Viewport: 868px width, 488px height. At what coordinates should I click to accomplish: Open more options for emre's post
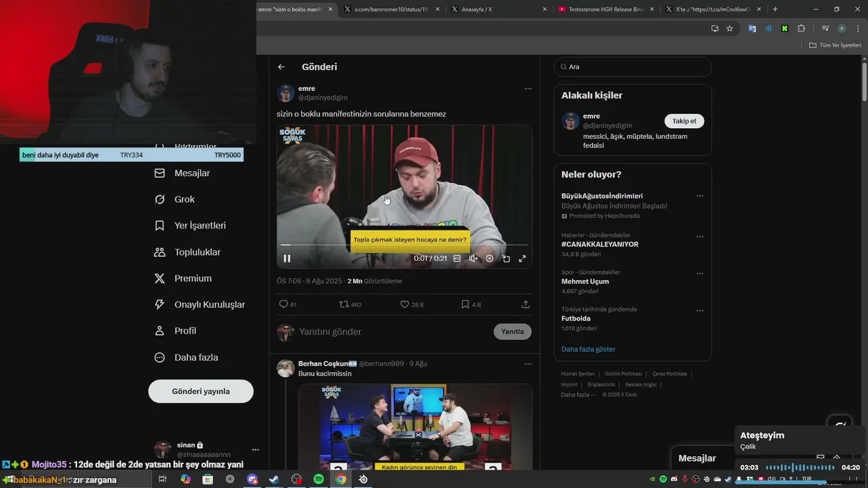tap(528, 89)
